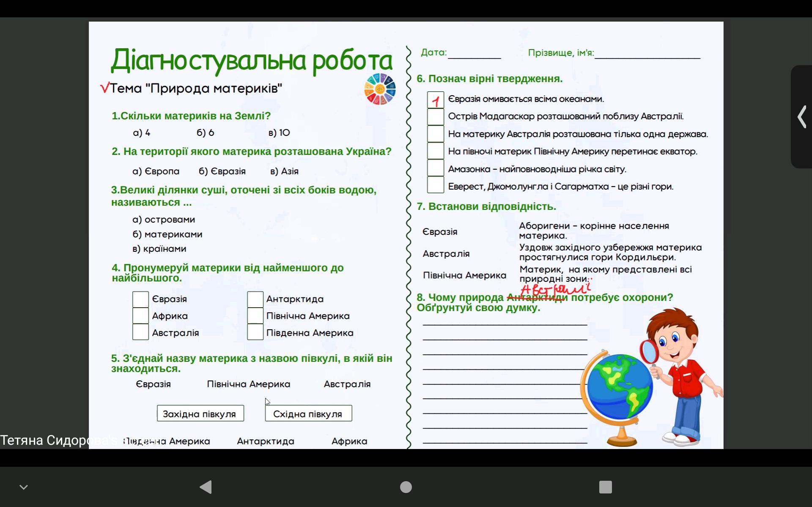Choose answer 'в) країнами'
The height and width of the screenshot is (507, 812).
click(x=159, y=249)
